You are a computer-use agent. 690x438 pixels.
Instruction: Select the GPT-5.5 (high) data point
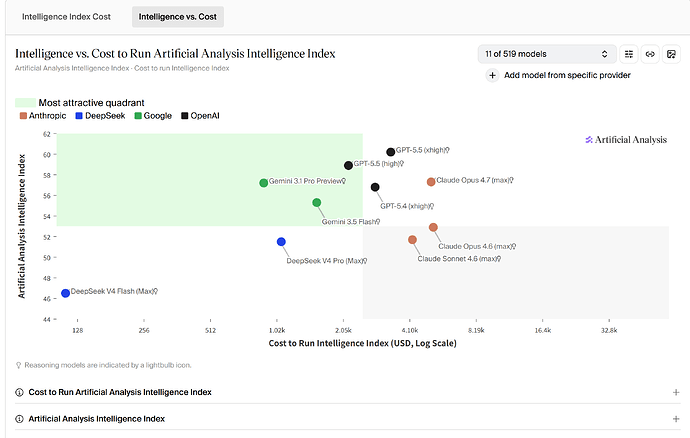[348, 166]
